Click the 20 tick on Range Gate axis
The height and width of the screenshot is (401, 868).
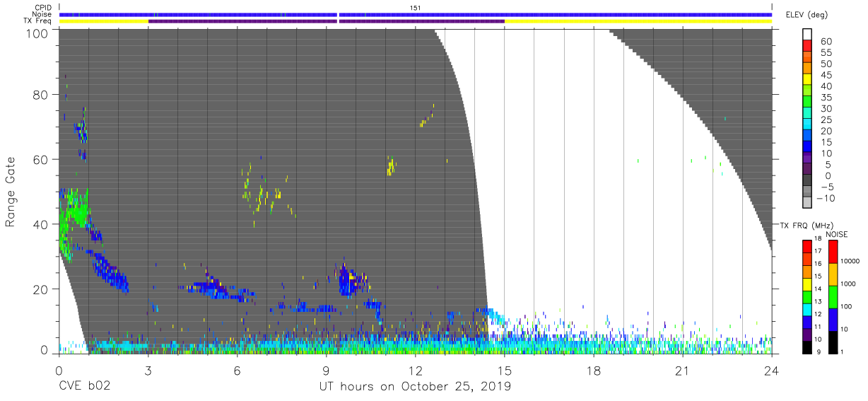[41, 289]
